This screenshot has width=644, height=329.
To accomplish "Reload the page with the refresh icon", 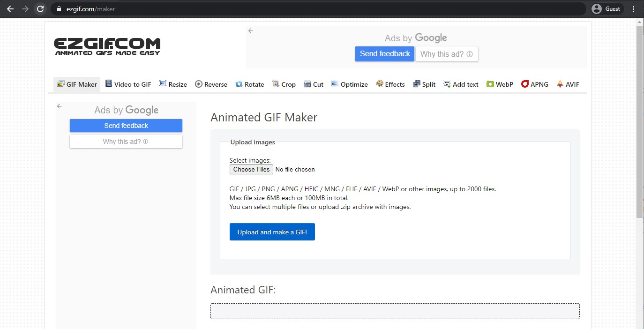I will pyautogui.click(x=41, y=9).
